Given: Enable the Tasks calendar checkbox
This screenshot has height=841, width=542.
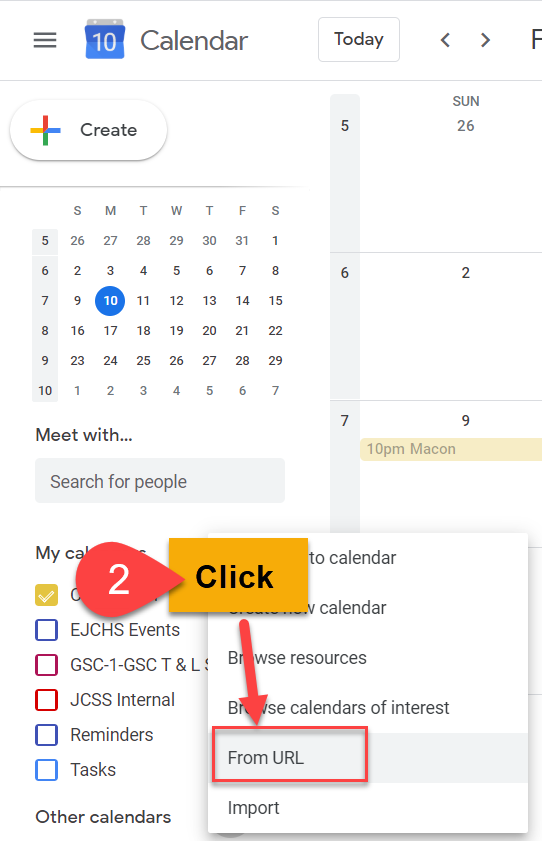Looking at the screenshot, I should coord(47,770).
